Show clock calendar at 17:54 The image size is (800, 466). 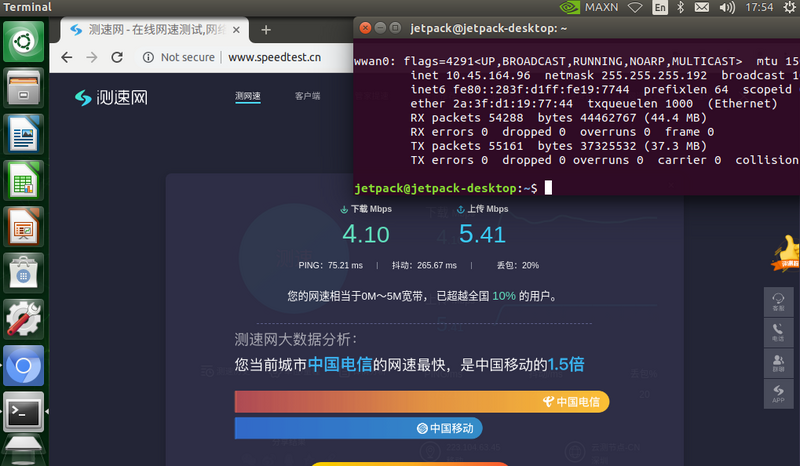[759, 7]
